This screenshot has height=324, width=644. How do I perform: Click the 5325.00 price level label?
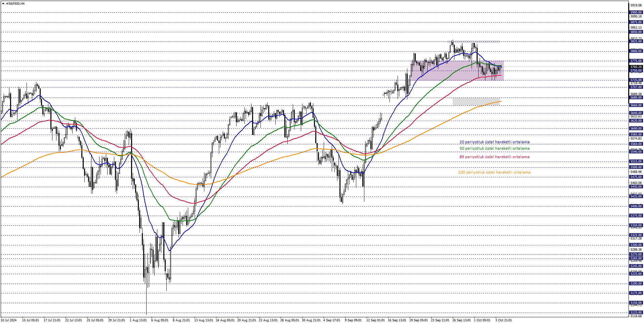[x=636, y=235]
